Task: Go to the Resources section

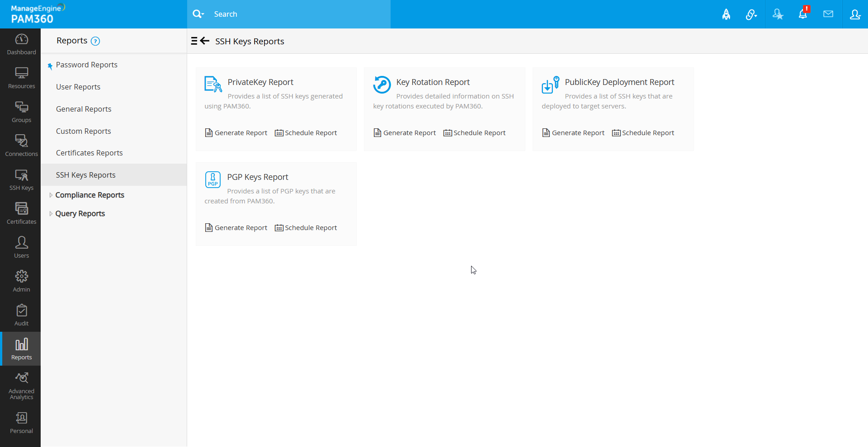Action: 21,78
